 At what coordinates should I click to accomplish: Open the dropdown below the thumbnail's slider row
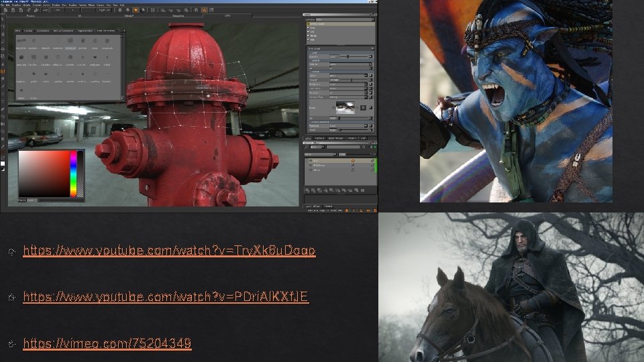[x=349, y=125]
